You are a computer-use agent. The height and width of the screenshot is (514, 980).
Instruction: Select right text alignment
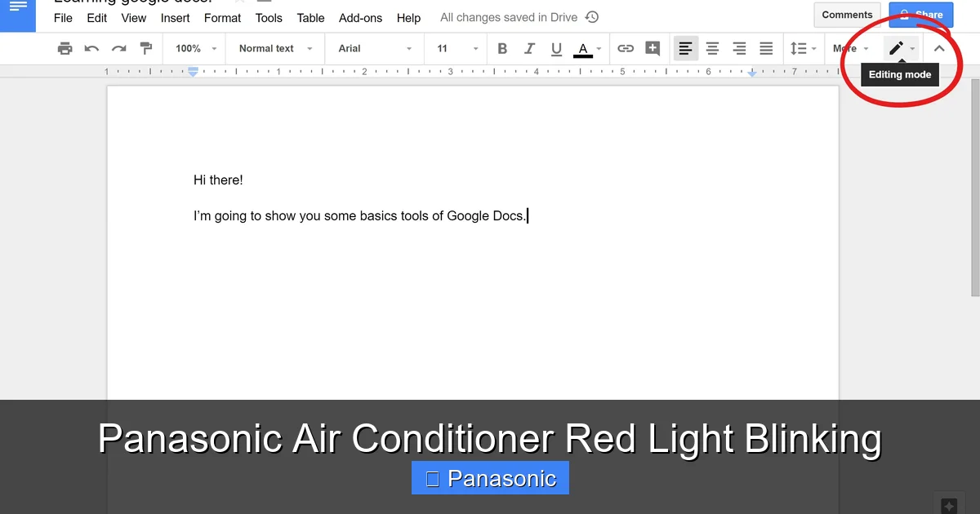[x=739, y=49]
